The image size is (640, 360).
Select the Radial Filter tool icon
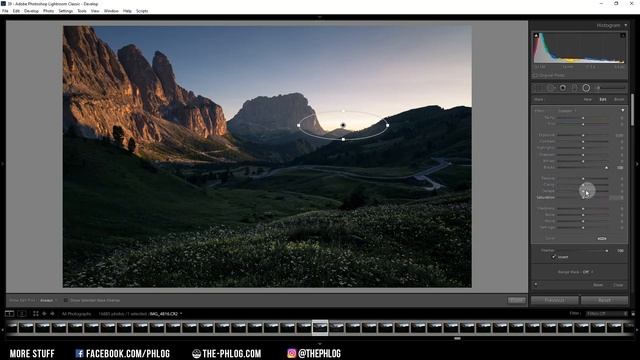(x=586, y=88)
